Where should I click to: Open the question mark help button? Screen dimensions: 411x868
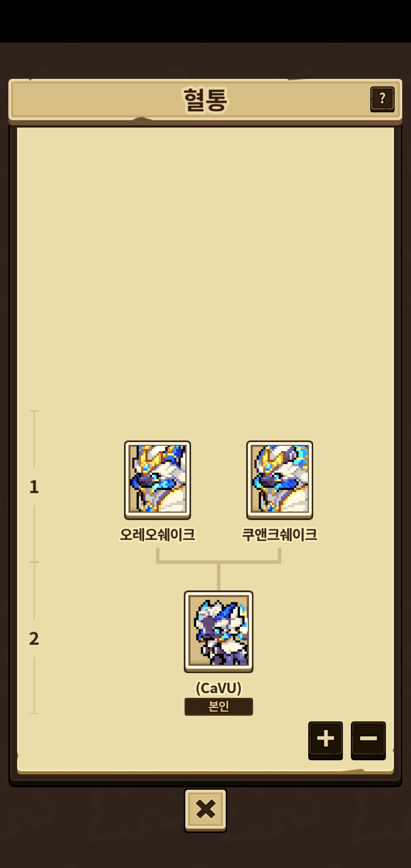[382, 99]
